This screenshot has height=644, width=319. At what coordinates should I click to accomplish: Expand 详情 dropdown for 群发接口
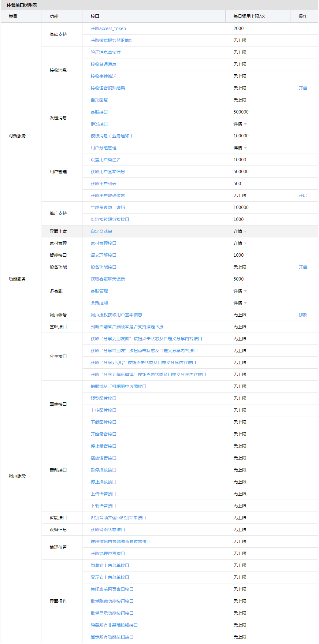(240, 124)
